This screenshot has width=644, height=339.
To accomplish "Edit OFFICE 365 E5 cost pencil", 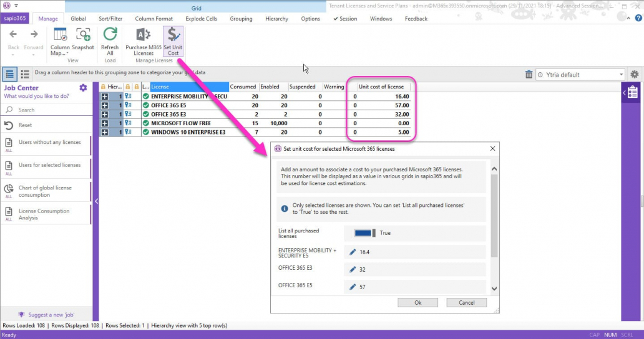I will coord(353,287).
